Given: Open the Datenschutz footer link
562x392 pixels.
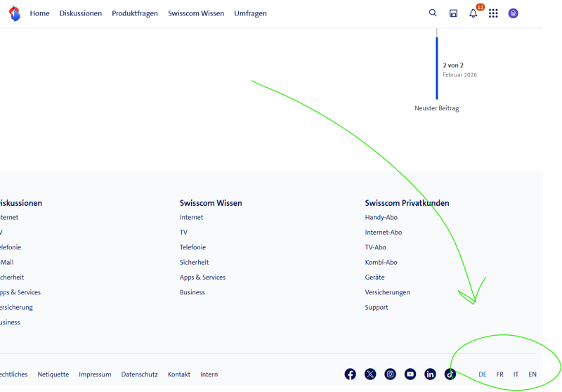Looking at the screenshot, I should click(x=139, y=374).
